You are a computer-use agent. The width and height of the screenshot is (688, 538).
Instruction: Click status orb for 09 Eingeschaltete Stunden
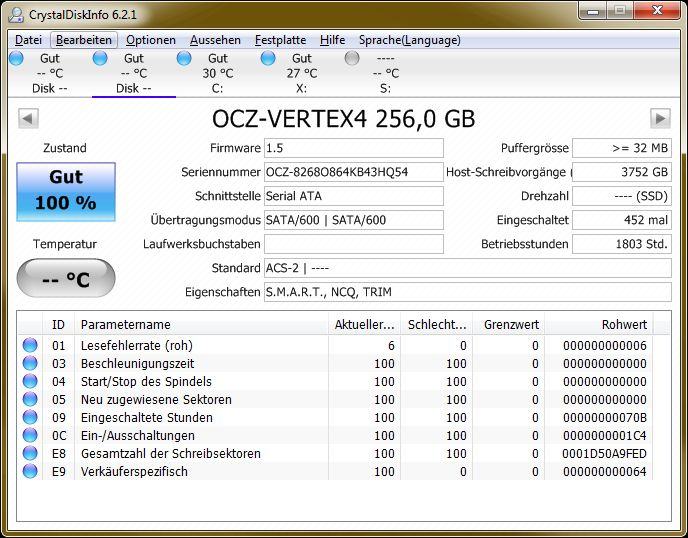[30, 417]
